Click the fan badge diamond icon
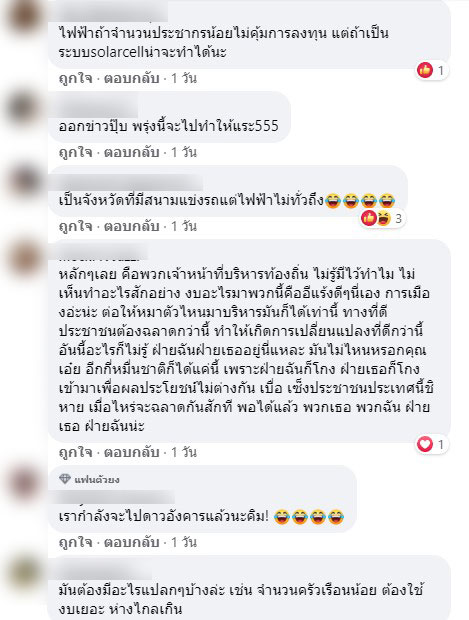The height and width of the screenshot is (620, 469). (65, 479)
